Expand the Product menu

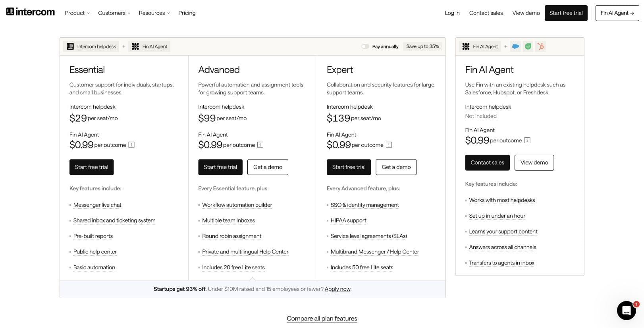[77, 13]
